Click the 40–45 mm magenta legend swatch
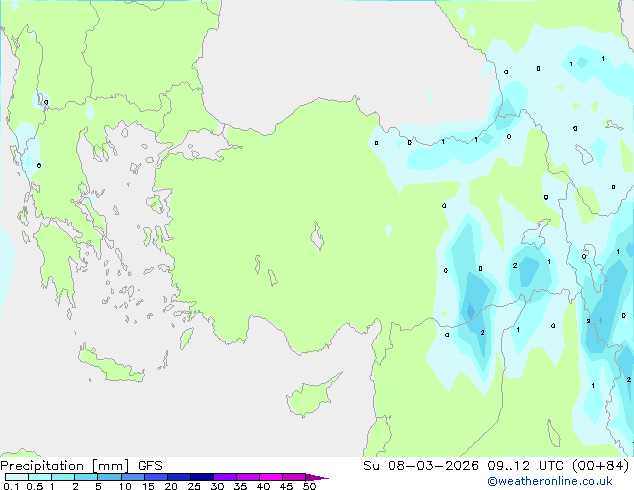 pyautogui.click(x=271, y=477)
